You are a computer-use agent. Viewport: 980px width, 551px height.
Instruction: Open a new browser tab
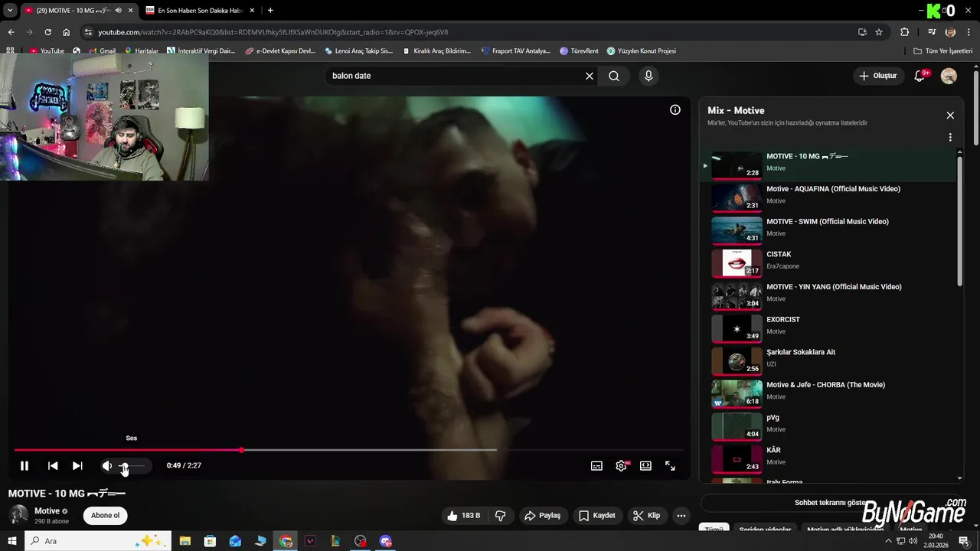pos(270,11)
